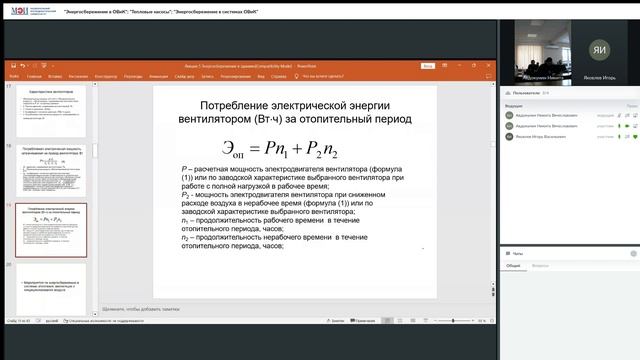The width and height of the screenshot is (640, 360).
Task: Undo the last action in PowerPoint
Action: coord(23,66)
